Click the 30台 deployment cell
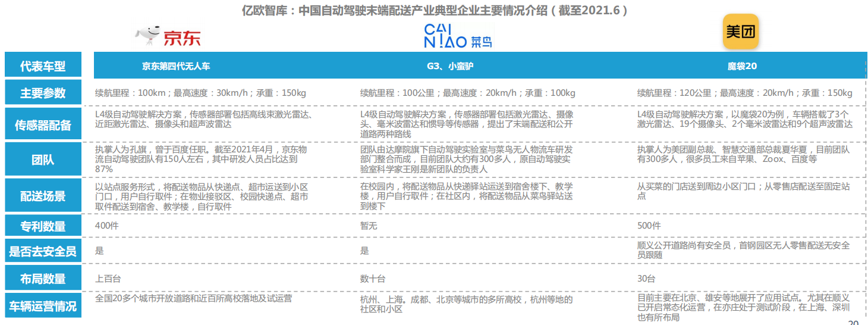Image resolution: width=868 pixels, height=325 pixels. click(x=647, y=279)
